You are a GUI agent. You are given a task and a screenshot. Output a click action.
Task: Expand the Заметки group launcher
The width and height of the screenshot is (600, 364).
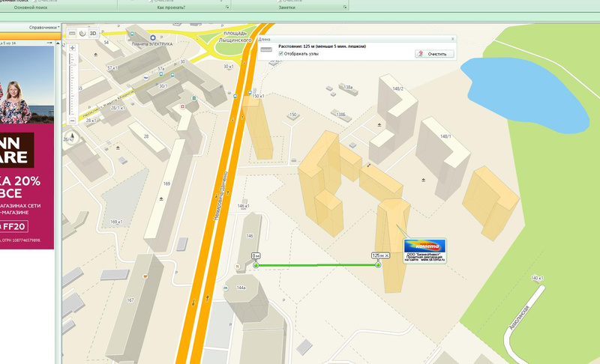[344, 7]
